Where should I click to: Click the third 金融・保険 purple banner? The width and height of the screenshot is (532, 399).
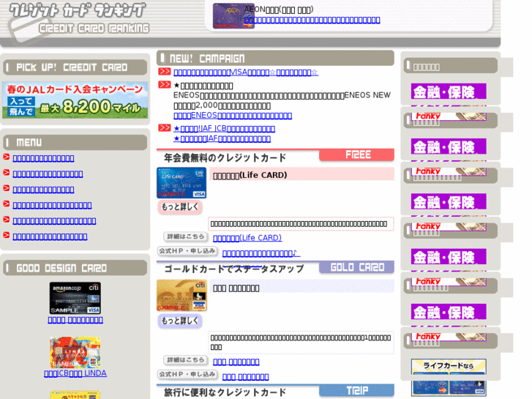(449, 201)
